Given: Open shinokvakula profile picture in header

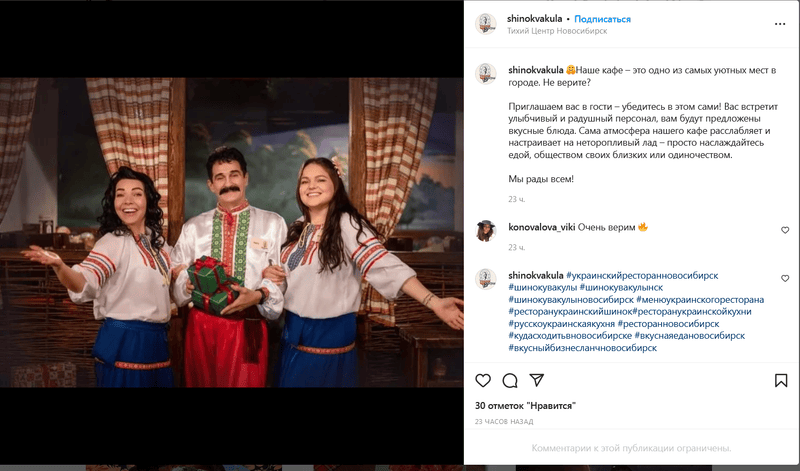Looking at the screenshot, I should pos(486,23).
